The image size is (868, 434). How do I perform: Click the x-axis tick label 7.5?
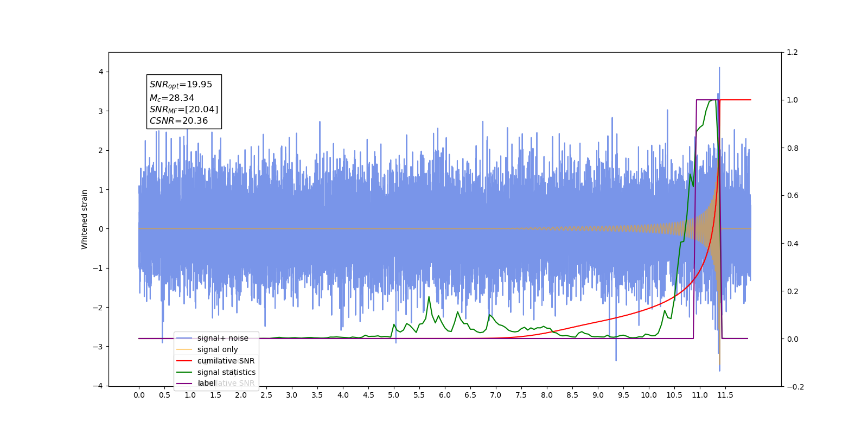point(521,395)
